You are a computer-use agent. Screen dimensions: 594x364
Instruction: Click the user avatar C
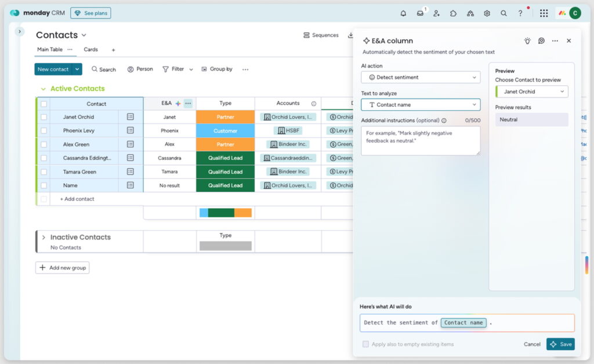coord(575,13)
